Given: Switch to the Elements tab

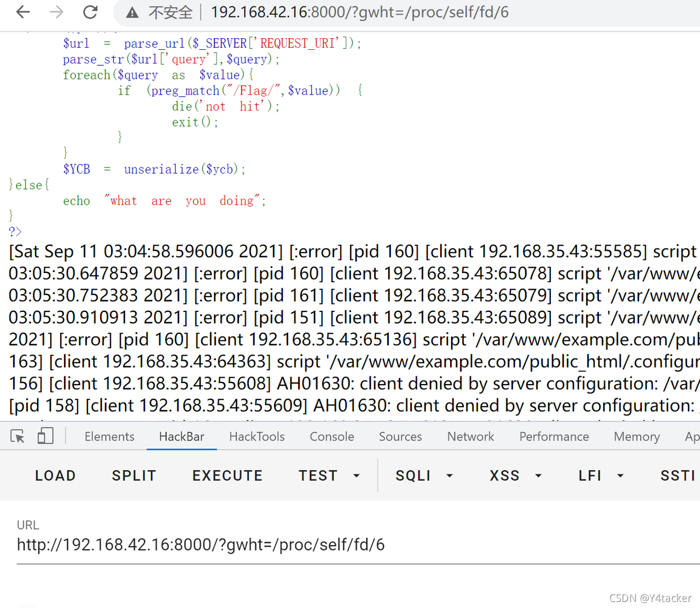Looking at the screenshot, I should point(109,436).
